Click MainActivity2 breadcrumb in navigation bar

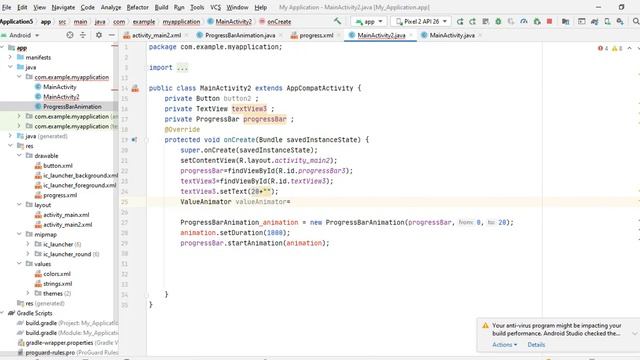pos(233,22)
